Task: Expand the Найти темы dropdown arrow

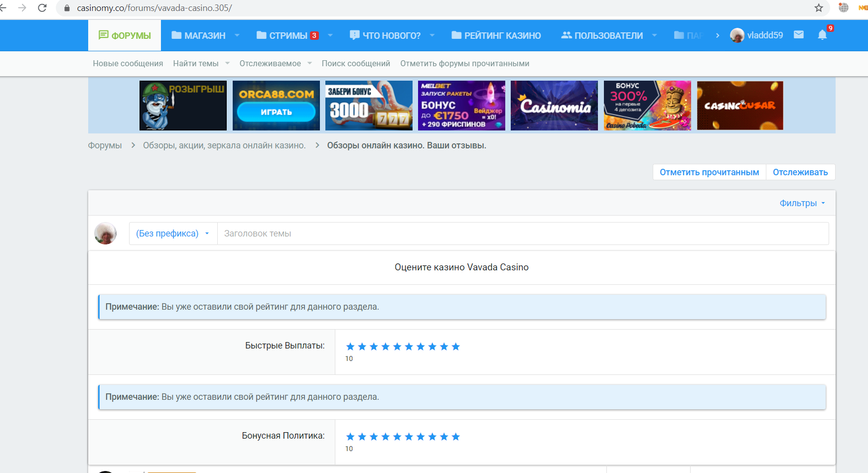Action: pos(227,63)
